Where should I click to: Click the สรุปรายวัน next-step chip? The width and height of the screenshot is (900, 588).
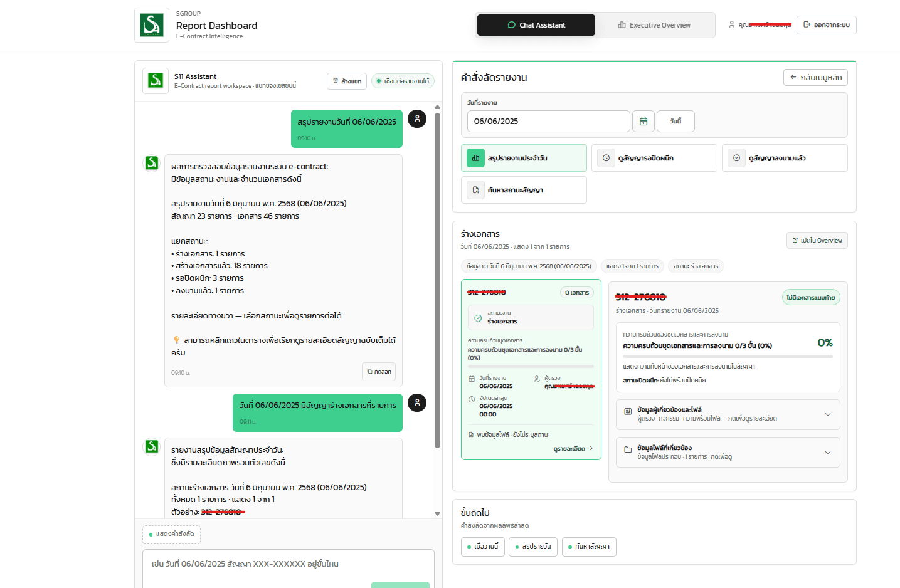point(533,547)
